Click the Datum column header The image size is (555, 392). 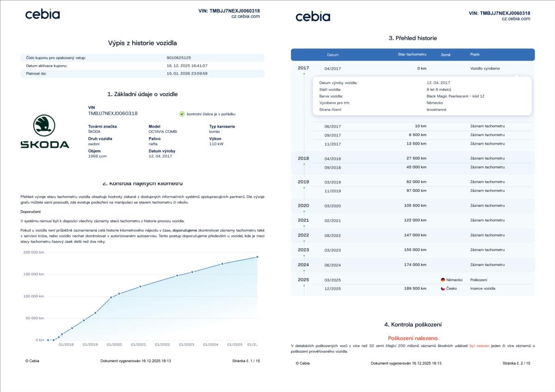point(333,55)
